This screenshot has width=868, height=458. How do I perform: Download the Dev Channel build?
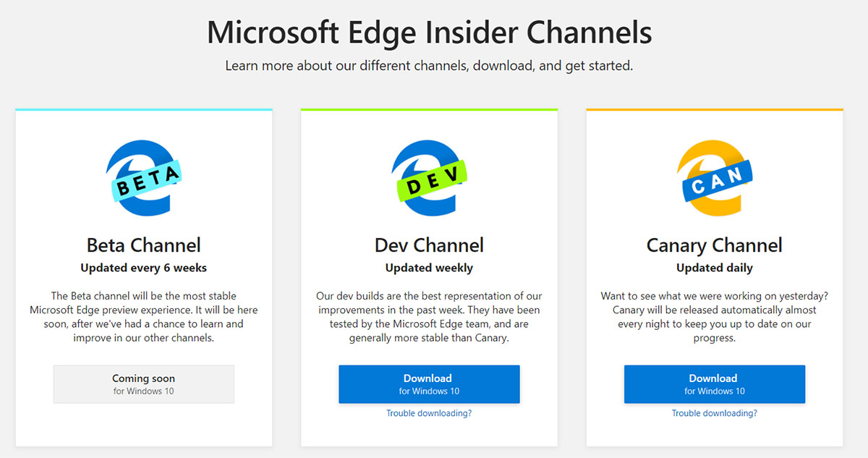coord(429,384)
